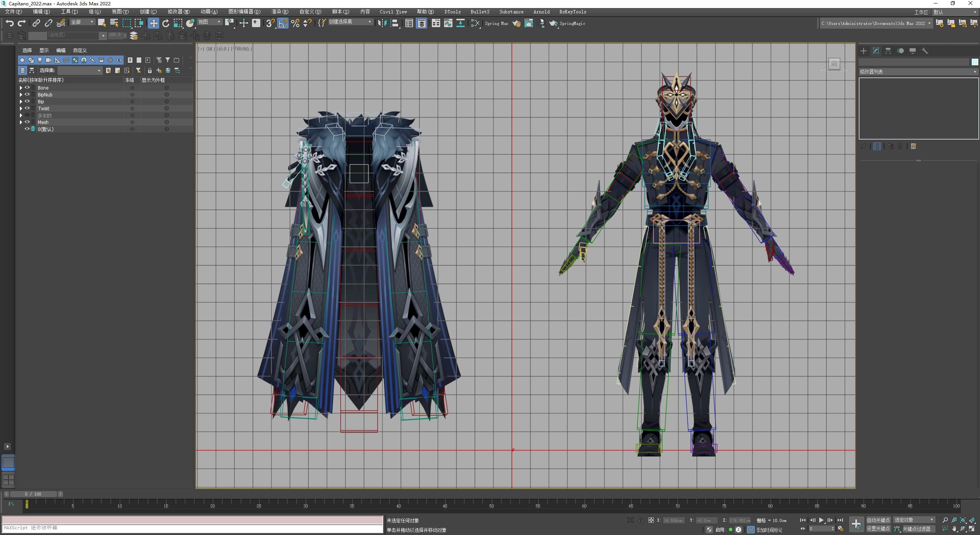
Task: Open Scene Explorer 显示 menu
Action: click(x=44, y=51)
